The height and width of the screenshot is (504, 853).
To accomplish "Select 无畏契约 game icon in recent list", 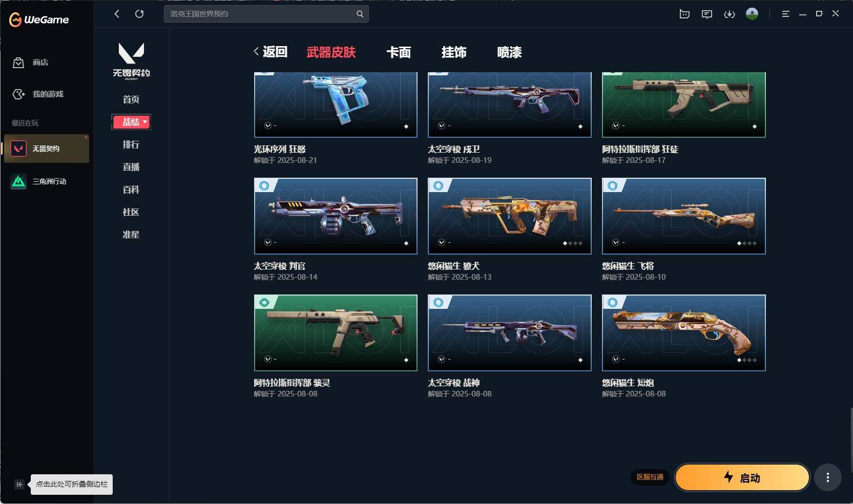I will click(18, 149).
